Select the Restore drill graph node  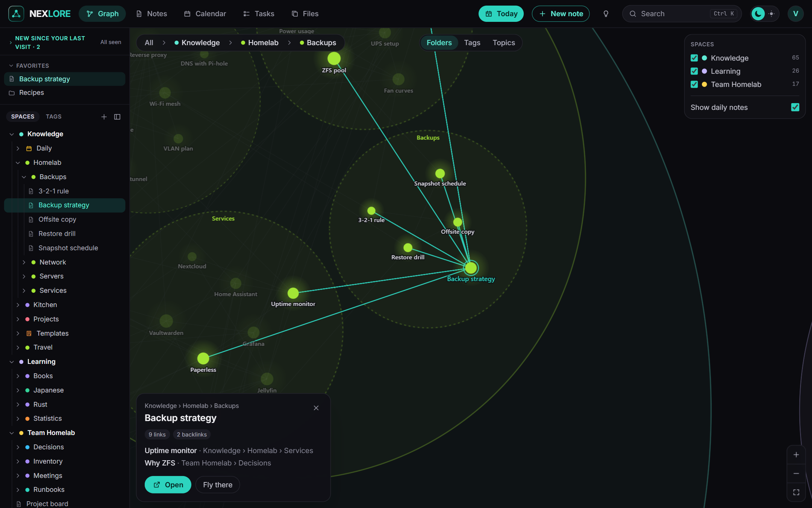(x=408, y=248)
